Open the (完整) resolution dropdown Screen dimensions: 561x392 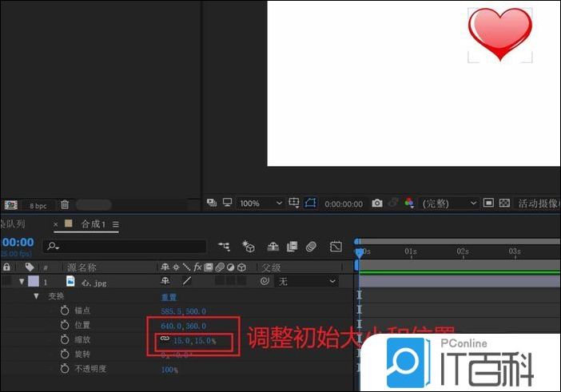449,204
